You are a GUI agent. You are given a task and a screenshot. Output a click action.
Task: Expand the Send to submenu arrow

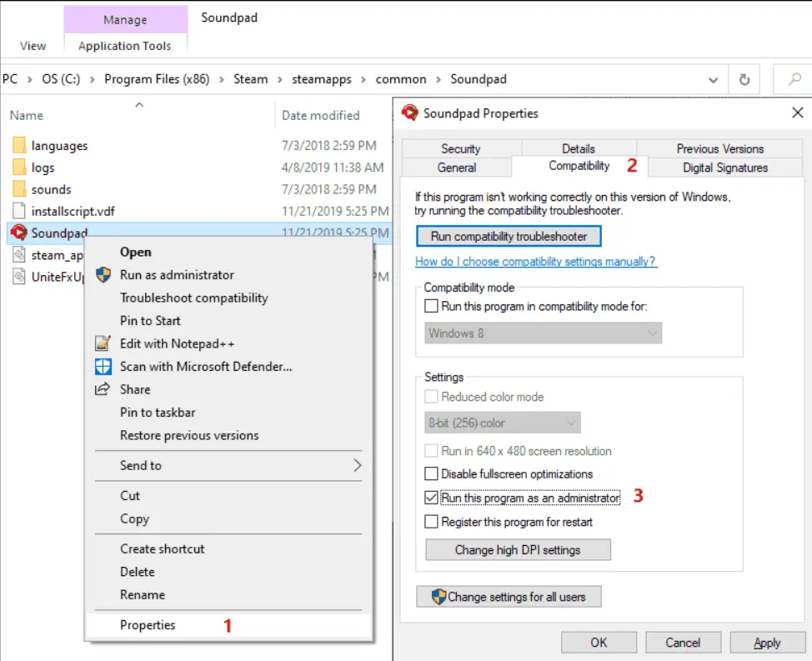click(358, 465)
